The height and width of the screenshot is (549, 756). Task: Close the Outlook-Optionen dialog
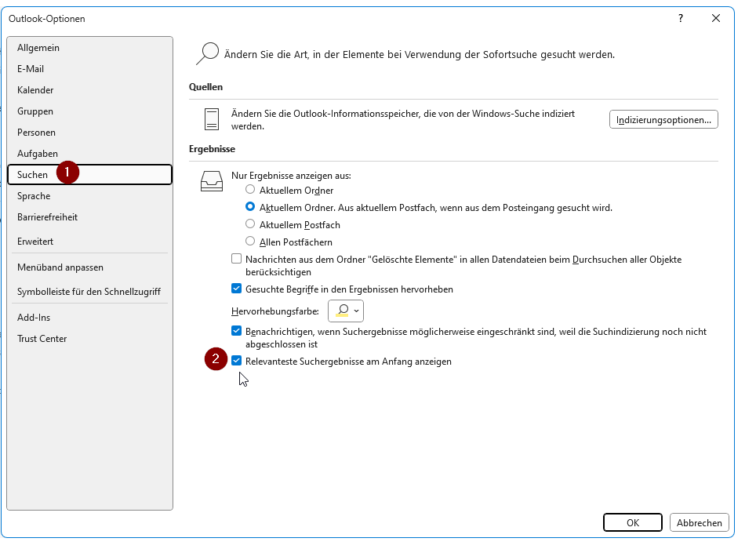(716, 18)
